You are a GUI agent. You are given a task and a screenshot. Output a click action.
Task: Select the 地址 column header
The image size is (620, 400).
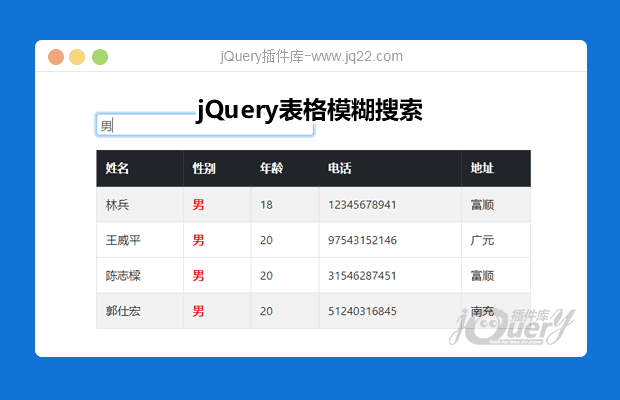click(x=483, y=168)
